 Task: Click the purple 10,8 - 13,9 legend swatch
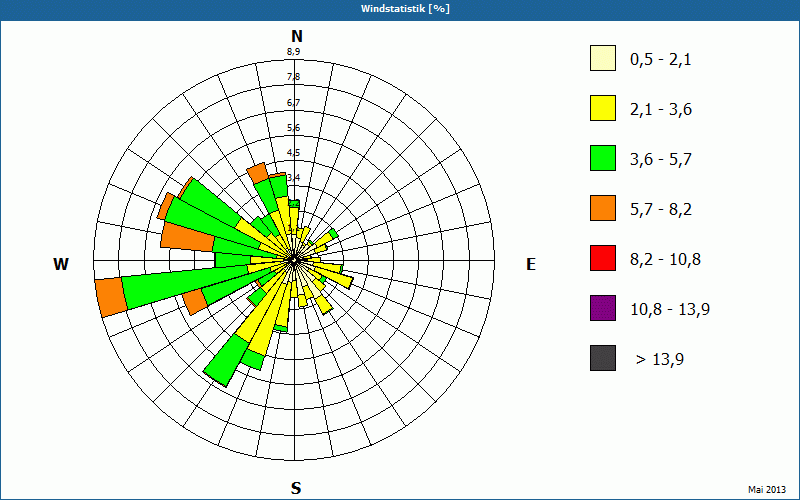pos(603,308)
